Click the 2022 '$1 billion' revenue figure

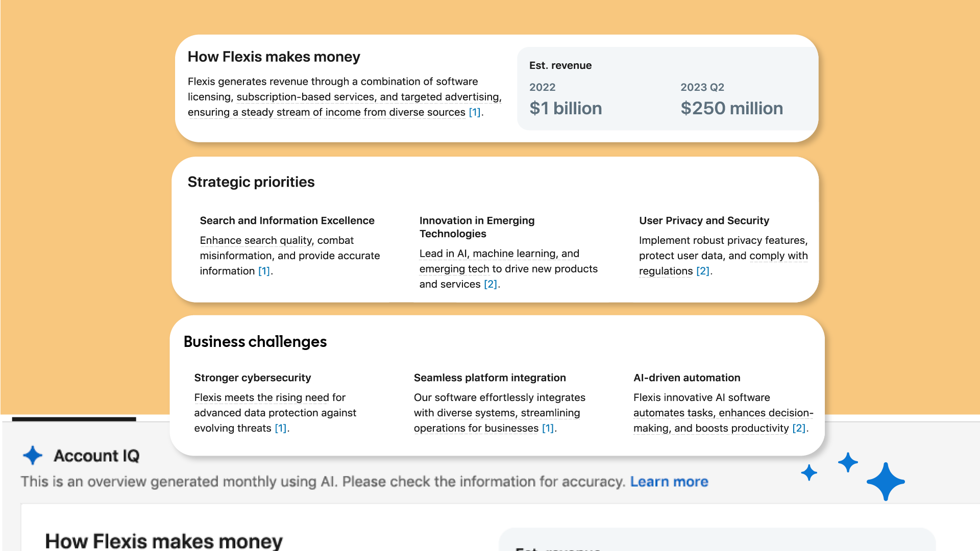(566, 108)
